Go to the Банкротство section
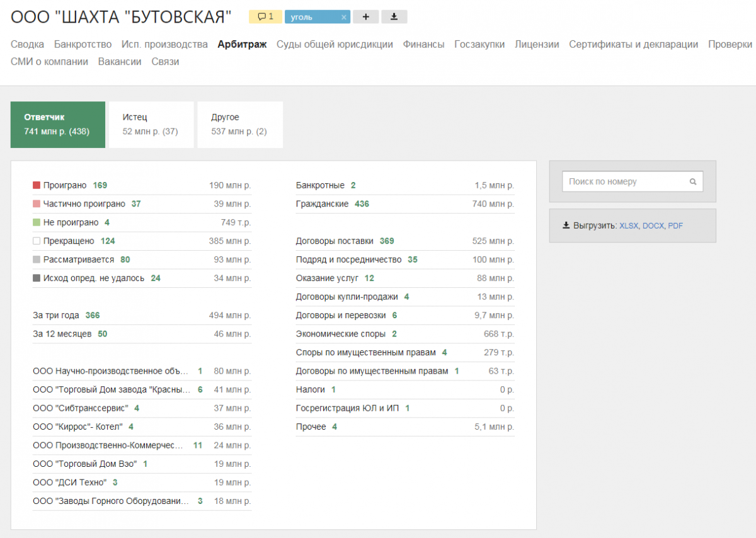Viewport: 756px width, 538px height. tap(83, 44)
